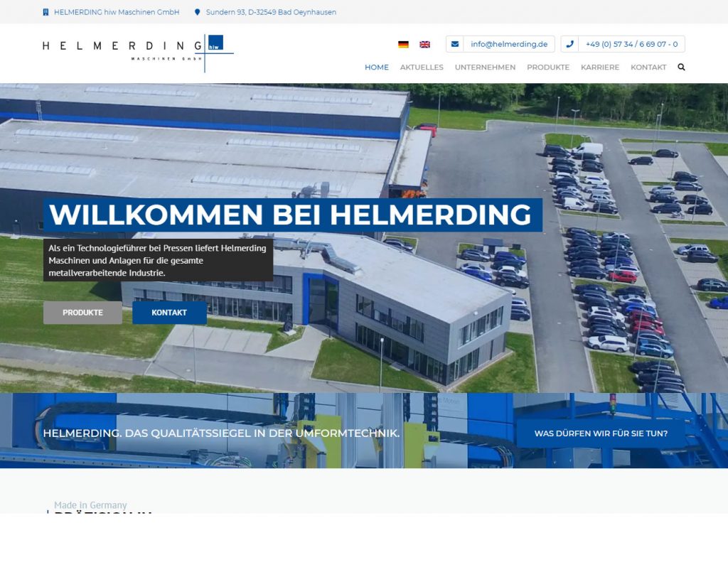Viewport: 728px width, 572px height.
Task: Click the address 'Sundern 93, D-32549 Bad Oeynhausen'
Action: point(271,12)
